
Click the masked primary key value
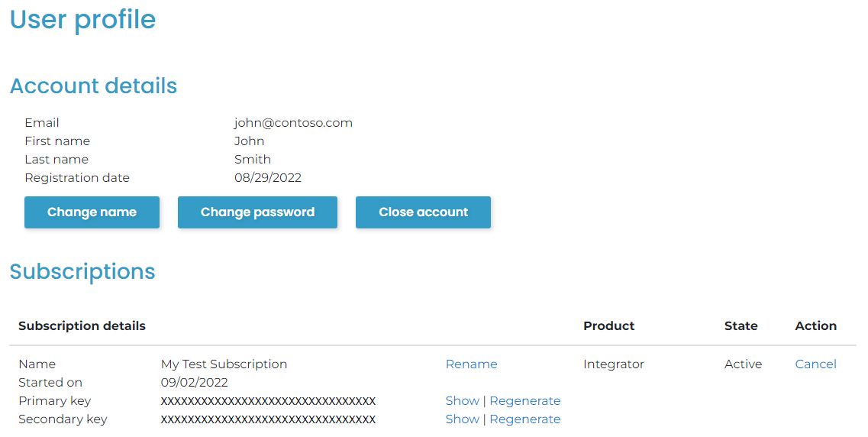pos(268,401)
